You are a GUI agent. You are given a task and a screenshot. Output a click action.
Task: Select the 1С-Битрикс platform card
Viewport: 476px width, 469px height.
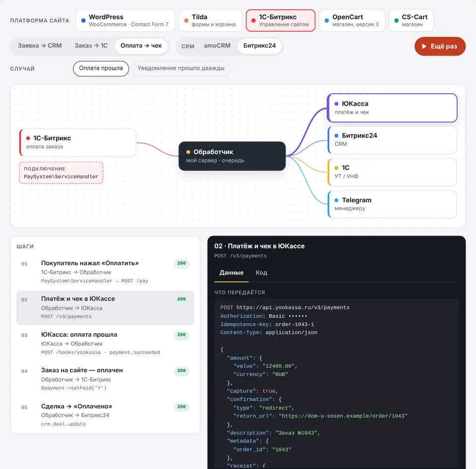[x=280, y=20]
